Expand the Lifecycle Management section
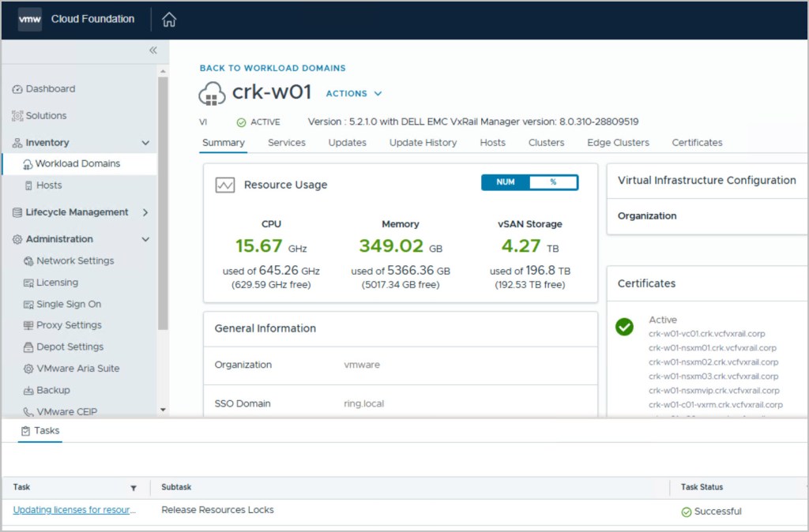809x532 pixels. pyautogui.click(x=145, y=212)
